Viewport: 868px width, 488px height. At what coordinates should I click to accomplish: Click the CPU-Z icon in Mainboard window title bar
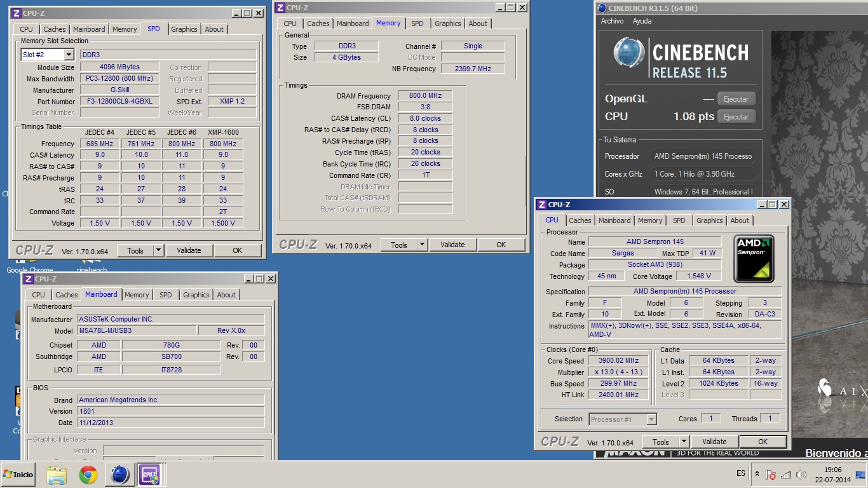(29, 279)
